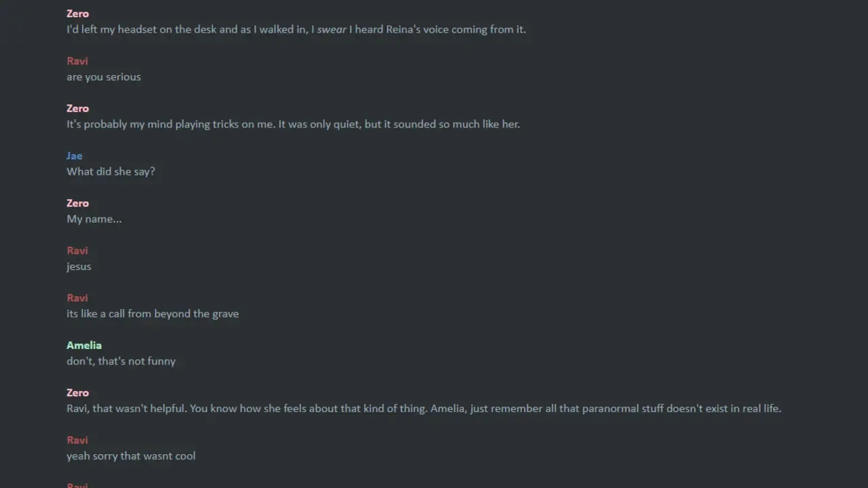Click Zero's name above "My name..."

point(77,203)
